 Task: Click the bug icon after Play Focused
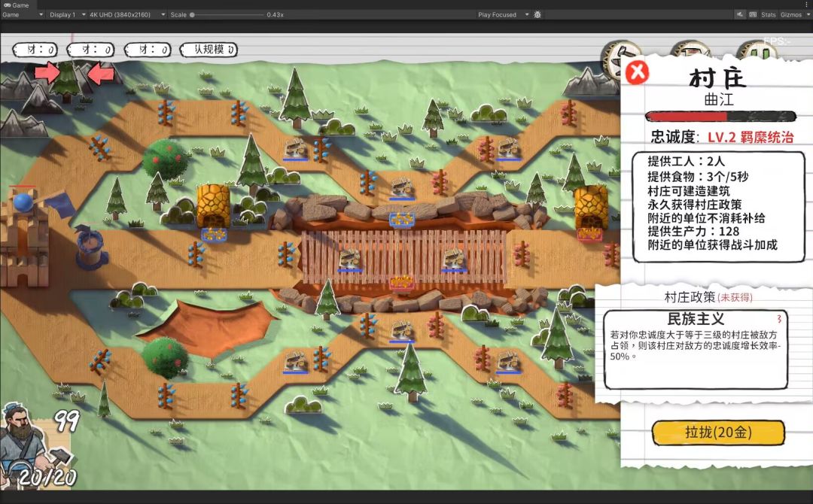[x=537, y=14]
